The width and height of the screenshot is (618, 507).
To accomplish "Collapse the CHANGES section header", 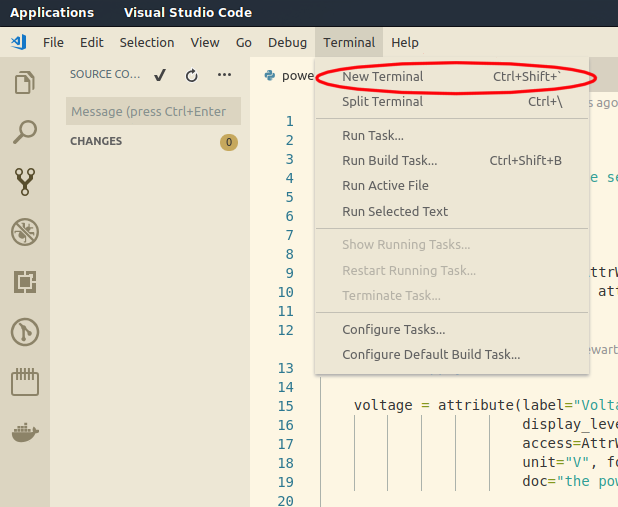I will pyautogui.click(x=96, y=141).
